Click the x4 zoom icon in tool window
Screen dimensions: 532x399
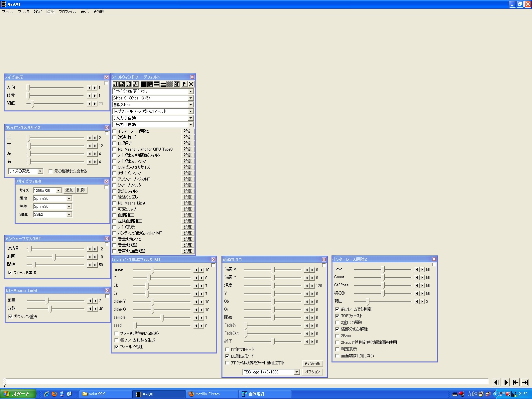tap(135, 84)
